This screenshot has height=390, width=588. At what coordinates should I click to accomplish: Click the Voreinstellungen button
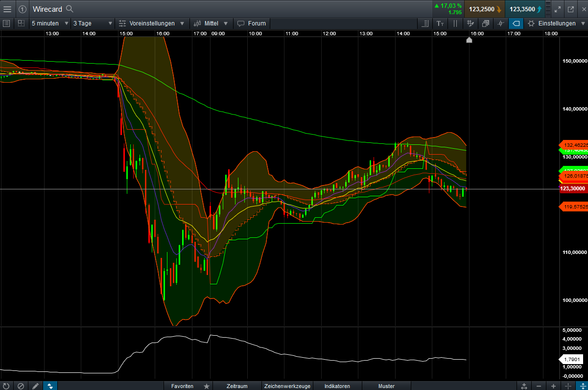152,23
